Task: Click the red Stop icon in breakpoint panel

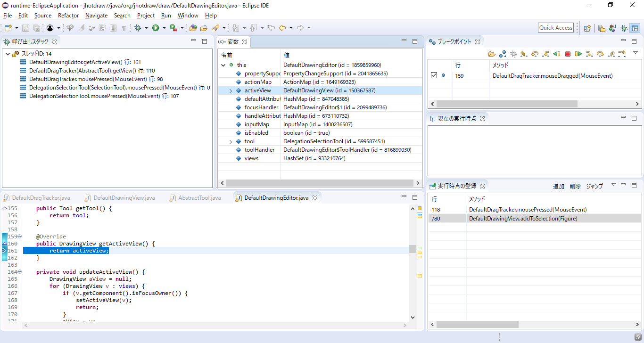Action: (x=568, y=54)
